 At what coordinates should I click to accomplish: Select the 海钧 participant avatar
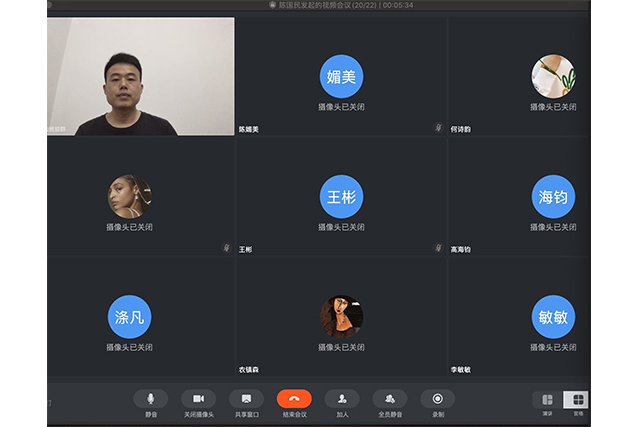[553, 197]
